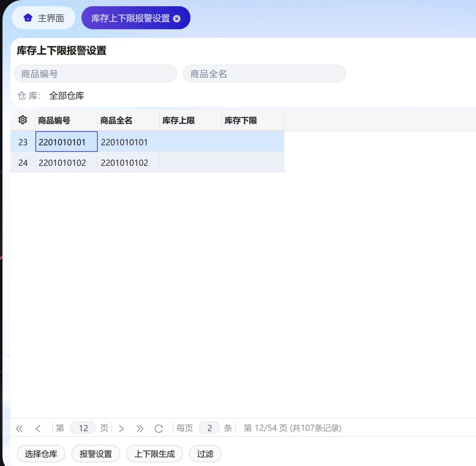This screenshot has width=476, height=466.
Task: Click the 过滤 filter button
Action: [x=205, y=454]
